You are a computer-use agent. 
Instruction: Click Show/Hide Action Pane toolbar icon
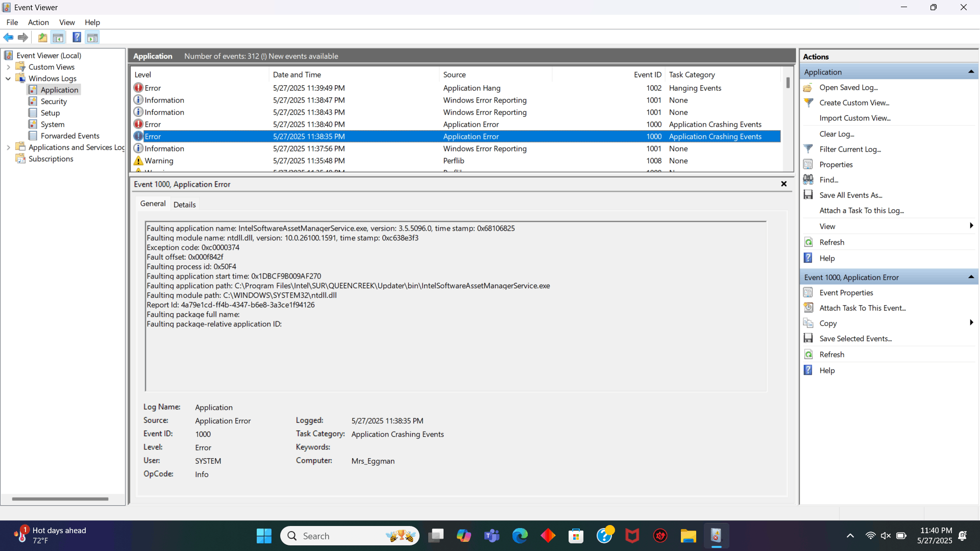[x=92, y=37]
